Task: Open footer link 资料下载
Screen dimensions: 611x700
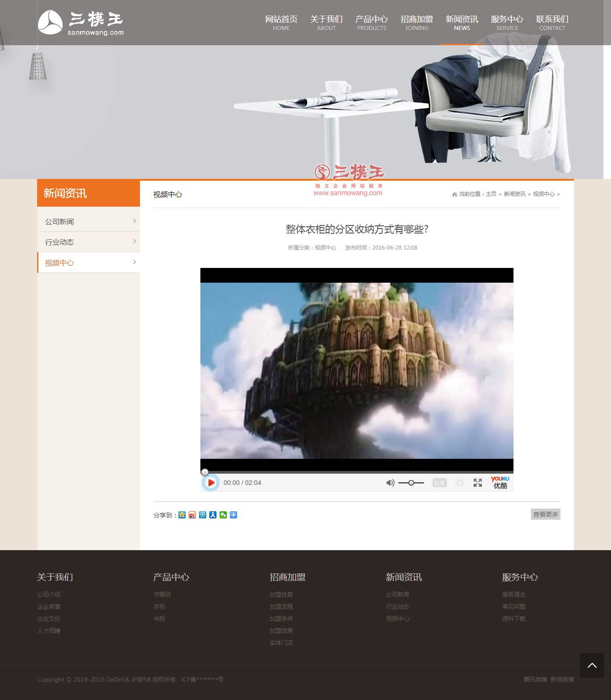Action: click(514, 619)
